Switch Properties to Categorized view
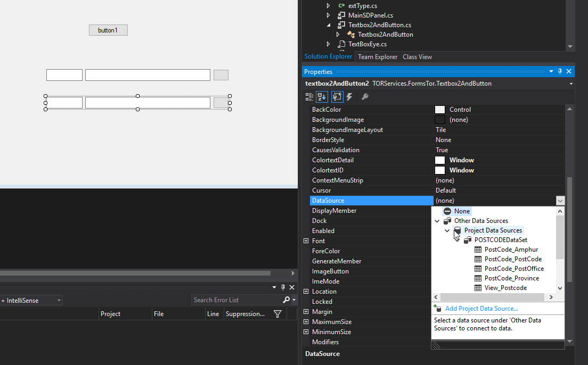 [x=309, y=97]
